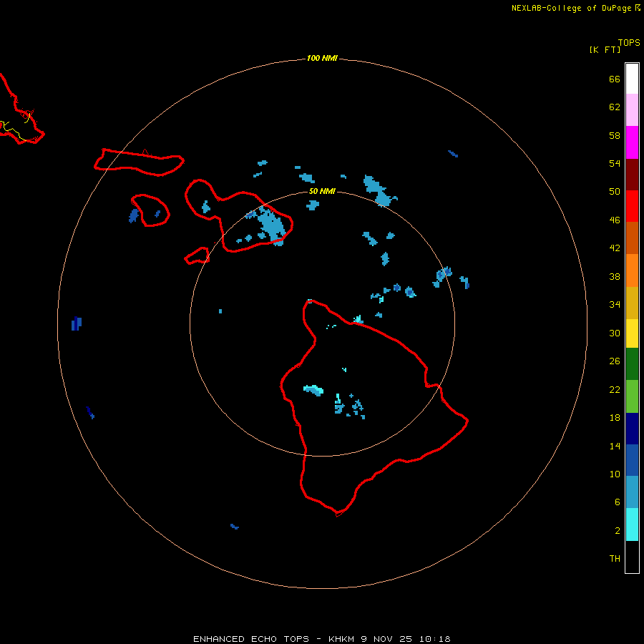
Task: Click the legend value 50
Action: point(615,191)
